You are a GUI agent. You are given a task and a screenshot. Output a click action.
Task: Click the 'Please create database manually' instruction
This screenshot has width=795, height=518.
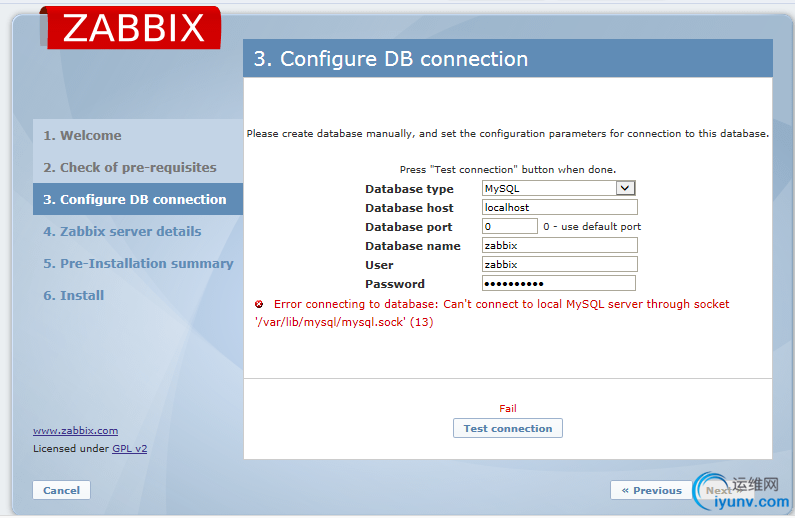(x=508, y=134)
